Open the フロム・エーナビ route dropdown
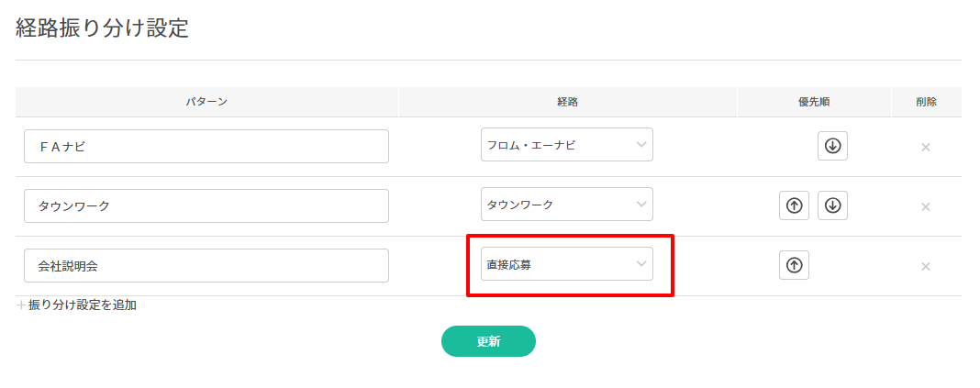 pos(566,145)
